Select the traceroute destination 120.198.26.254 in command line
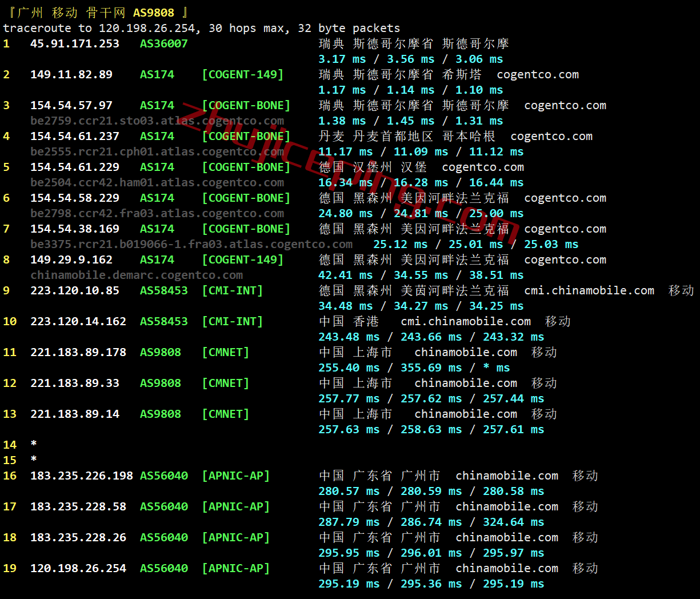 point(147,28)
